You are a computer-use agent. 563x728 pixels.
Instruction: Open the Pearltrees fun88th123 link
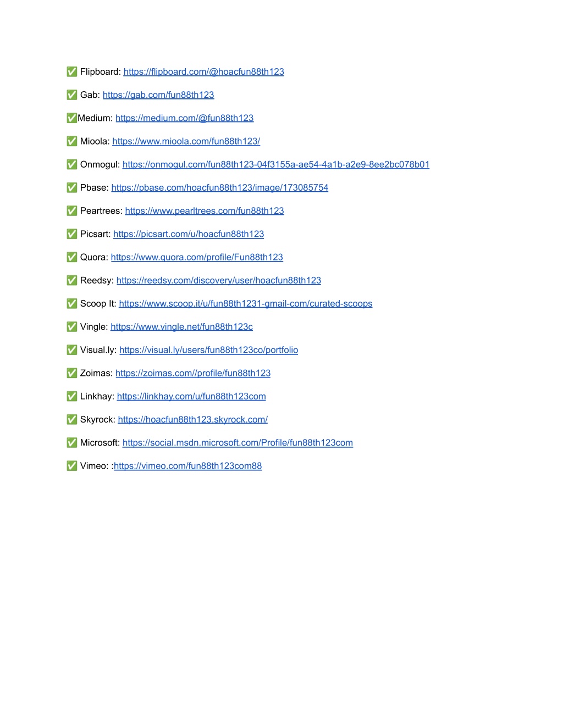pos(205,211)
